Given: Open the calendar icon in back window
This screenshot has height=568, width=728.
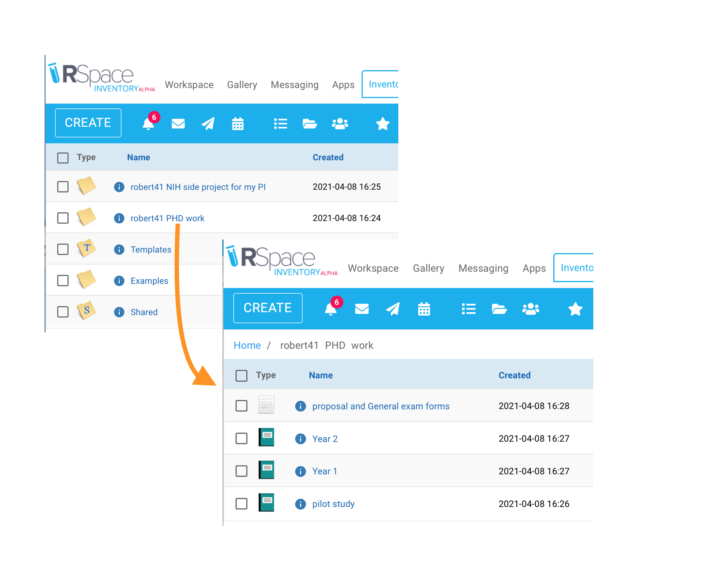Looking at the screenshot, I should coord(238,124).
